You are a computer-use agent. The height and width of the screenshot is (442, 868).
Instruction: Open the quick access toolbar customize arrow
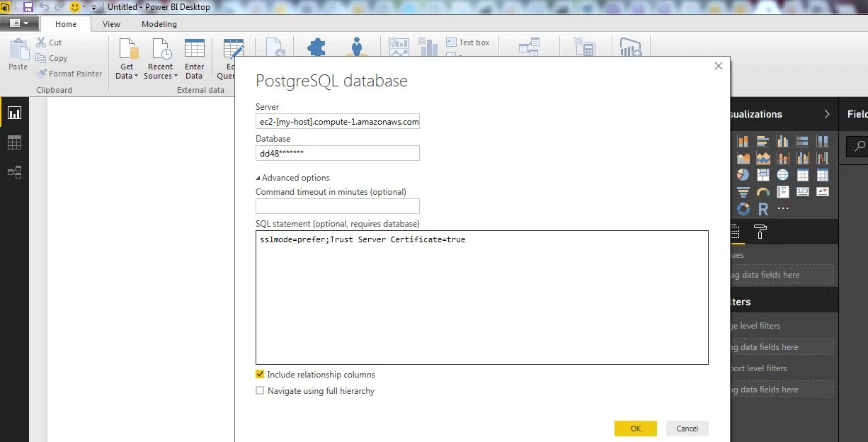93,7
